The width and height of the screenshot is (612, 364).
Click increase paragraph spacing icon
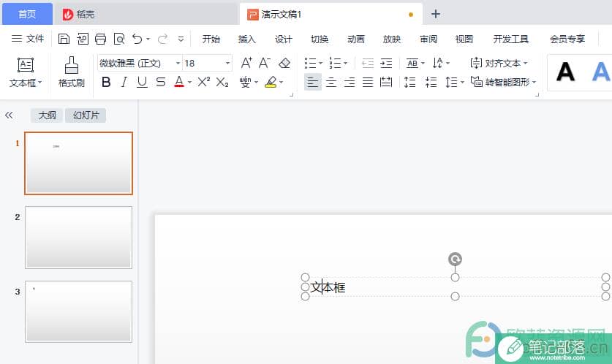click(409, 82)
